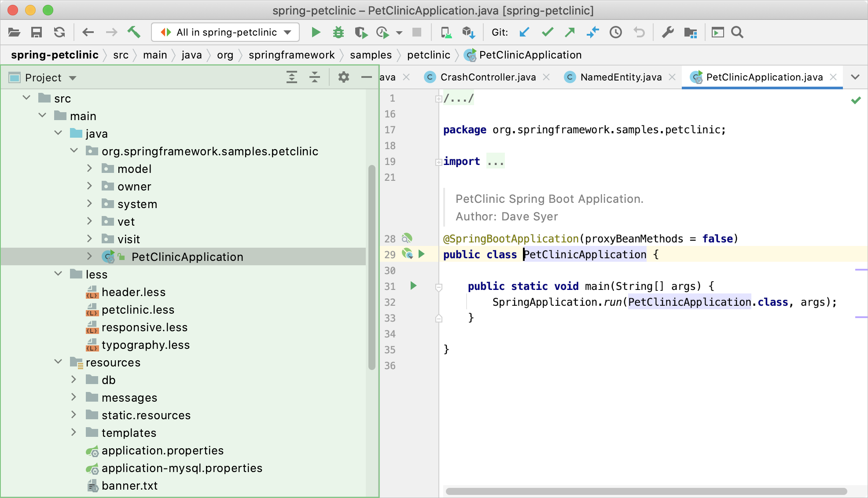
Task: Click Run gutter icon beside main method
Action: point(413,286)
